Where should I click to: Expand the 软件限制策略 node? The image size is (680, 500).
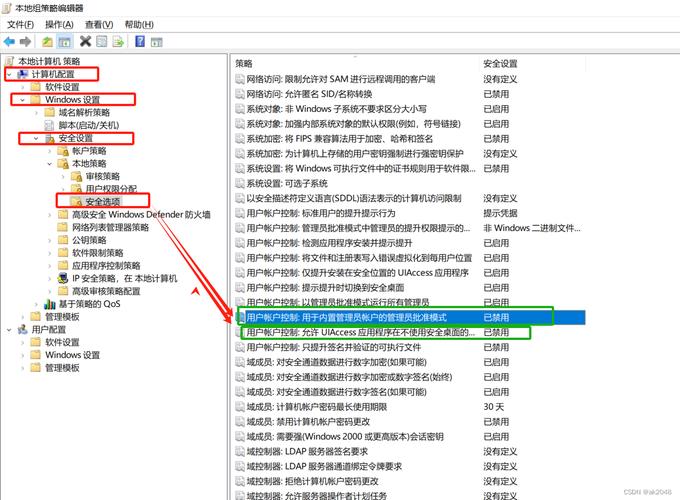coord(50,253)
